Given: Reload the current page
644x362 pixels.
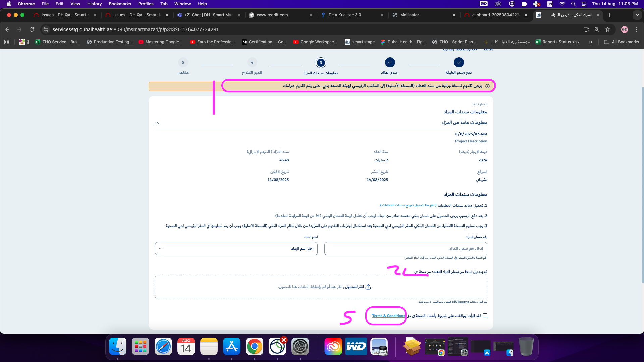Looking at the screenshot, I should [32, 29].
